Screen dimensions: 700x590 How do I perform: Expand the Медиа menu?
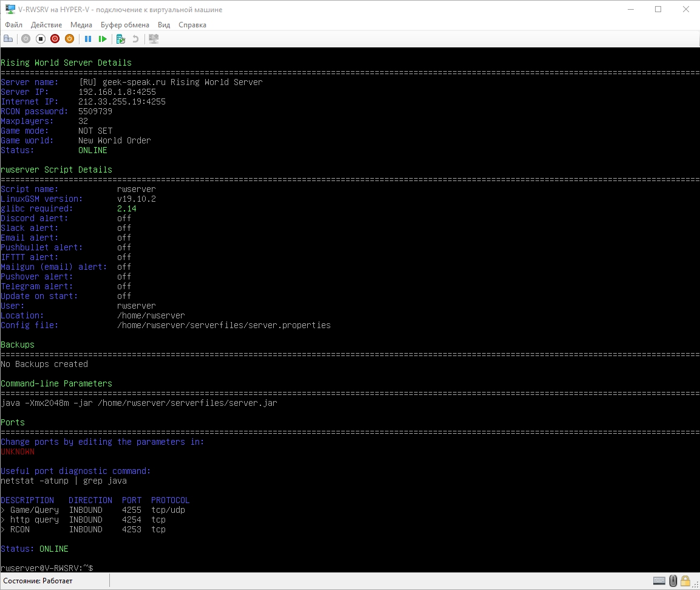tap(81, 25)
